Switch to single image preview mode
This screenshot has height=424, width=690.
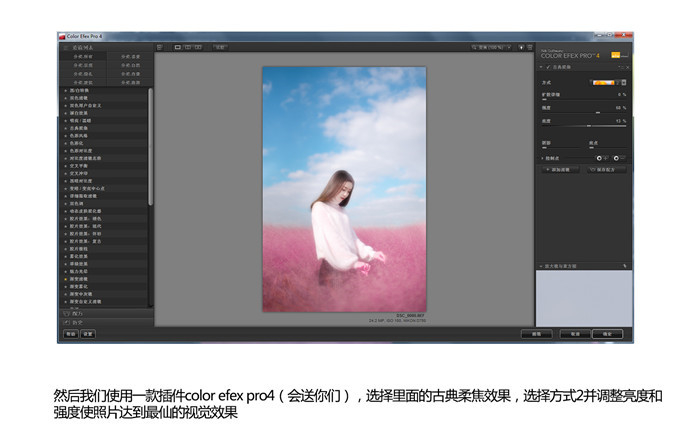click(x=178, y=47)
